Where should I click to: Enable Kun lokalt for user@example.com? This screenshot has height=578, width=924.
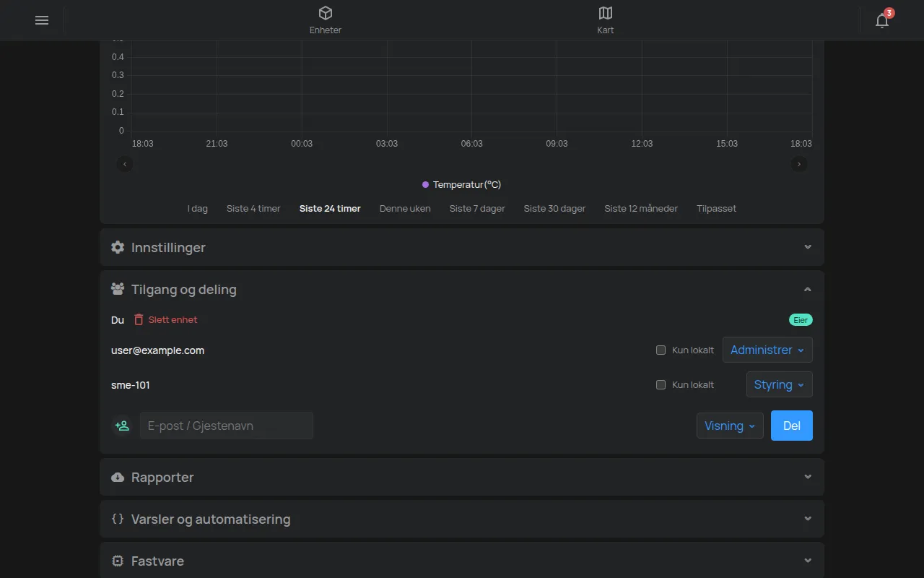661,350
